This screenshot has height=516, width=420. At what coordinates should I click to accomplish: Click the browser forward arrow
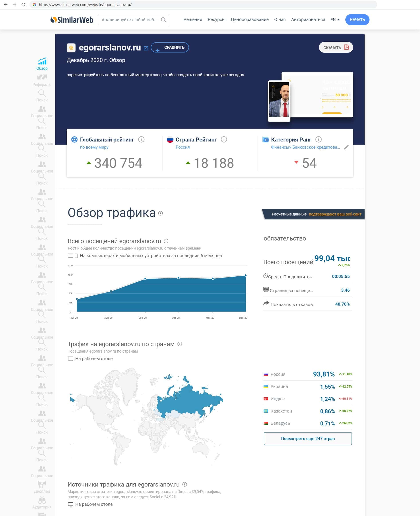point(15,5)
